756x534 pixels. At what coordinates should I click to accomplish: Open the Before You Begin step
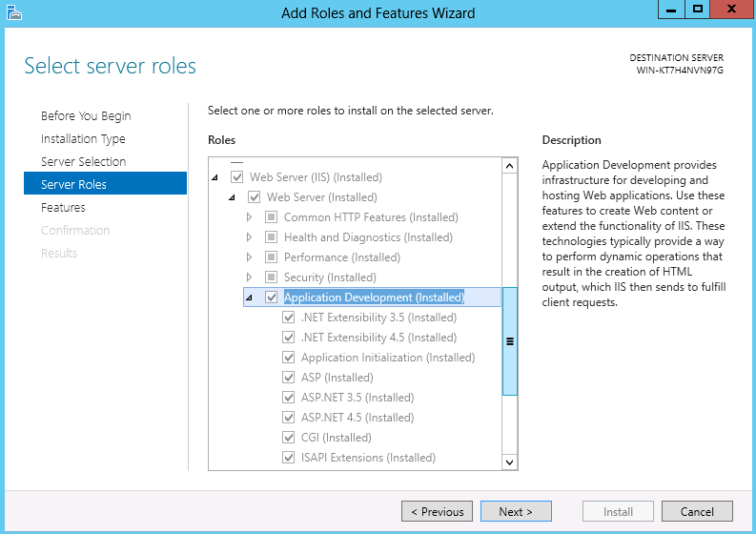point(86,115)
